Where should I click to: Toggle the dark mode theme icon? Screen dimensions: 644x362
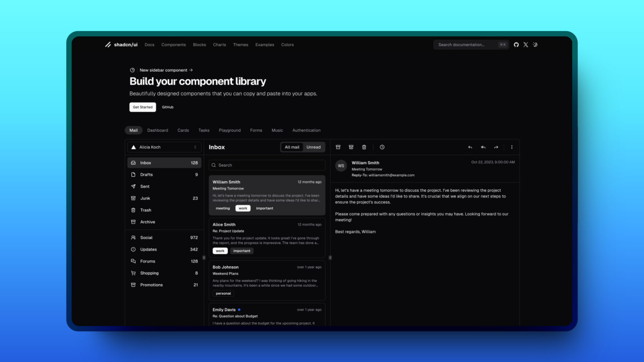point(535,44)
